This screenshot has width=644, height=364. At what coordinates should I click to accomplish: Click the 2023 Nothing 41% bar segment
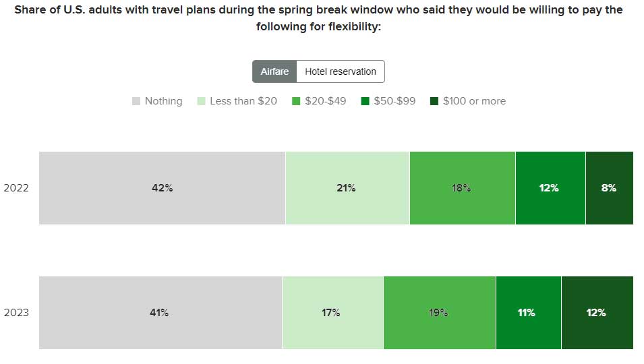[160, 313]
